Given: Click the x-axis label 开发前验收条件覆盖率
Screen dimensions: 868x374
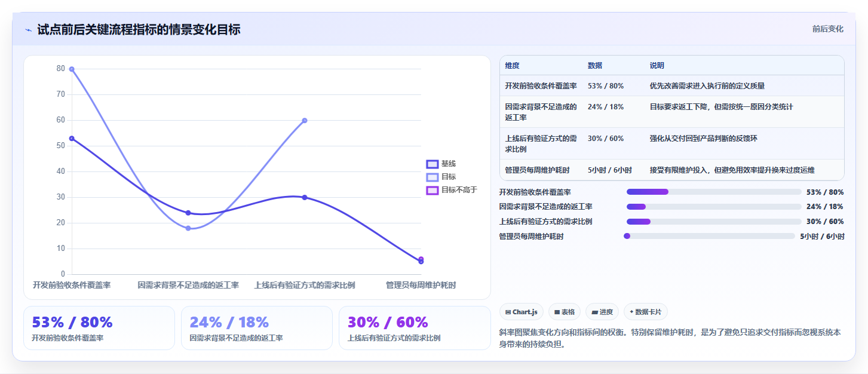Looking at the screenshot, I should point(72,286).
